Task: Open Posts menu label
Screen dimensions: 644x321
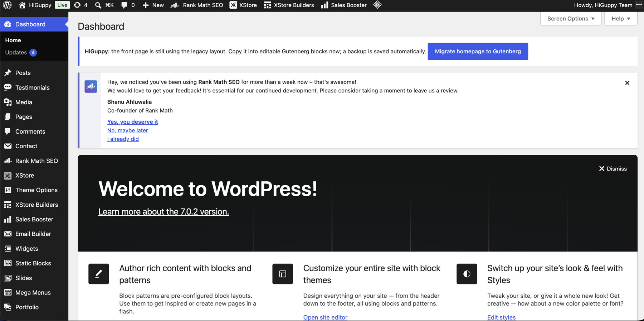Action: [23, 73]
